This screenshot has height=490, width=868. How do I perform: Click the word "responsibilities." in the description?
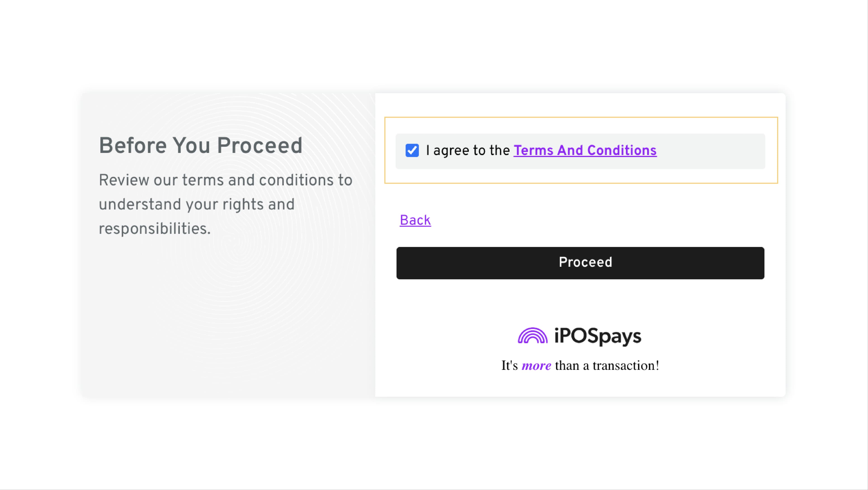(x=155, y=229)
